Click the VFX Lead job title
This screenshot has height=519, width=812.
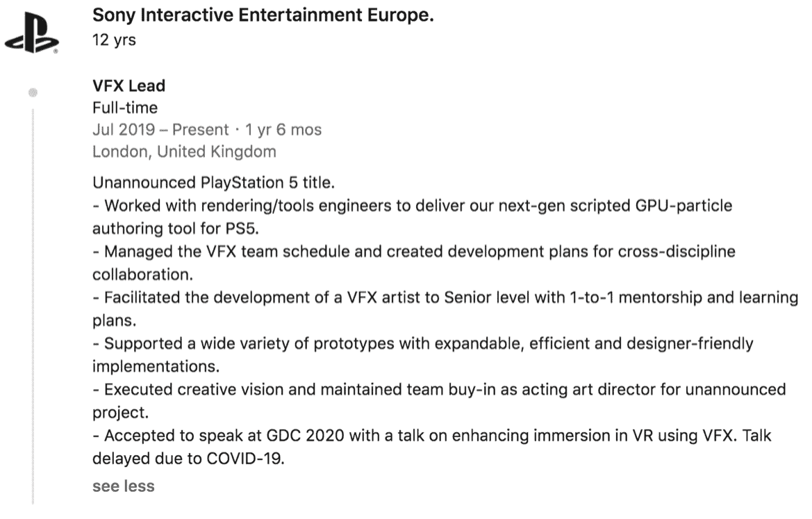point(129,85)
